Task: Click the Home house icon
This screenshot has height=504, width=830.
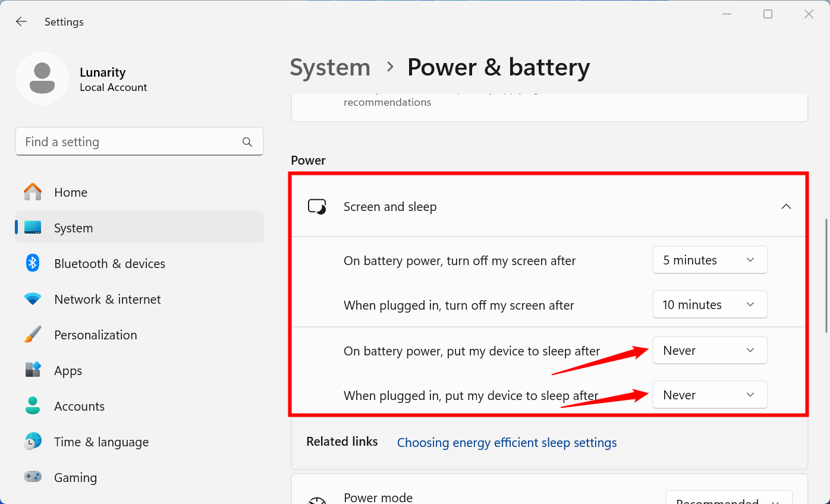Action: click(x=33, y=192)
